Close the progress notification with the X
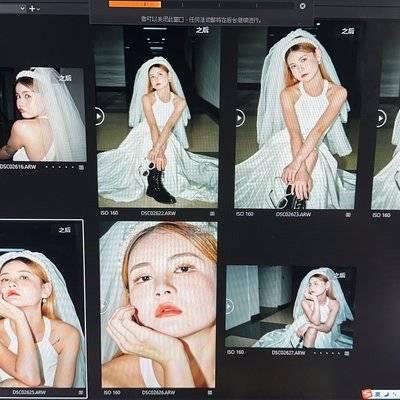Image resolution: width=400 pixels, height=400 pixels. pos(302,6)
